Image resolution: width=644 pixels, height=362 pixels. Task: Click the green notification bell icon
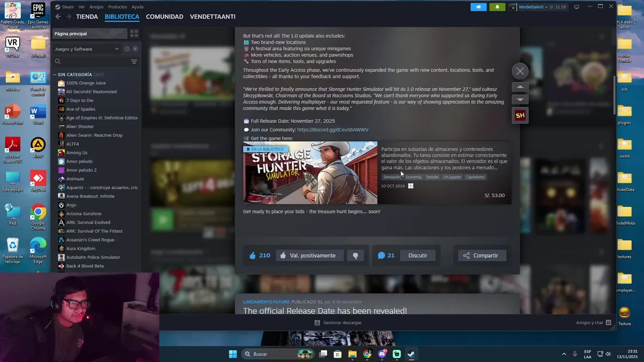[x=497, y=7]
